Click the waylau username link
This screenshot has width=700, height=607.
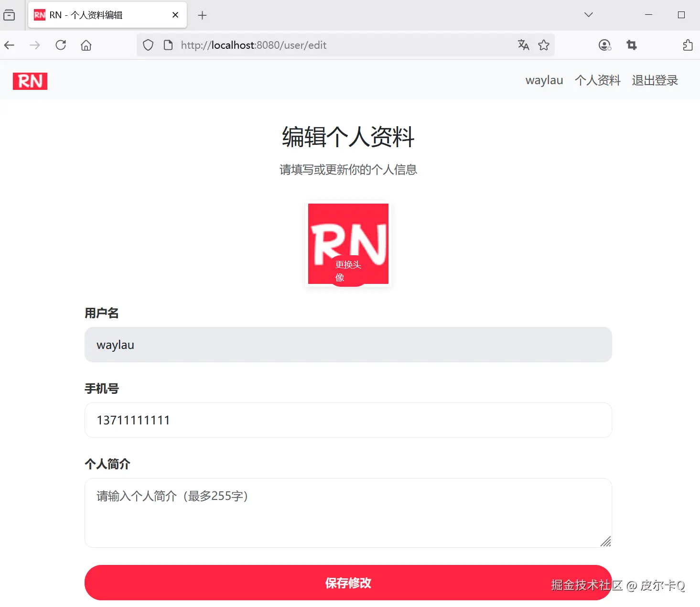[x=544, y=80]
